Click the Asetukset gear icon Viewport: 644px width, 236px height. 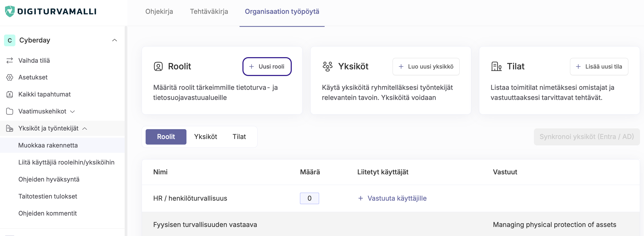click(x=10, y=77)
